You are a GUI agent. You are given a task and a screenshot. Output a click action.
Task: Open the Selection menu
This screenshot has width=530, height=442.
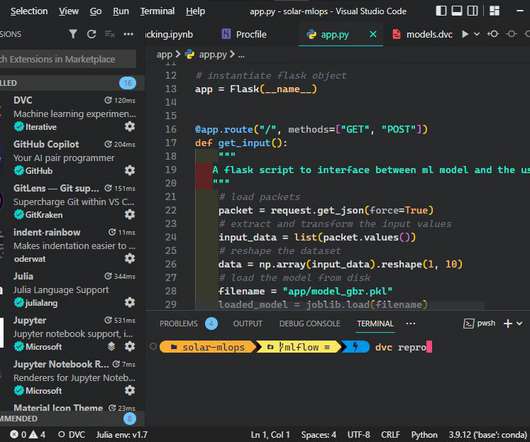tap(29, 11)
